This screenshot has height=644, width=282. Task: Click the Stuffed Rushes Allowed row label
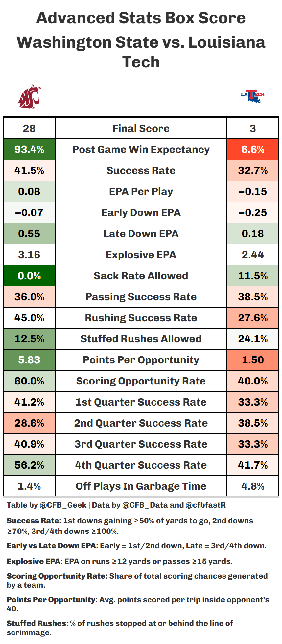141,339
